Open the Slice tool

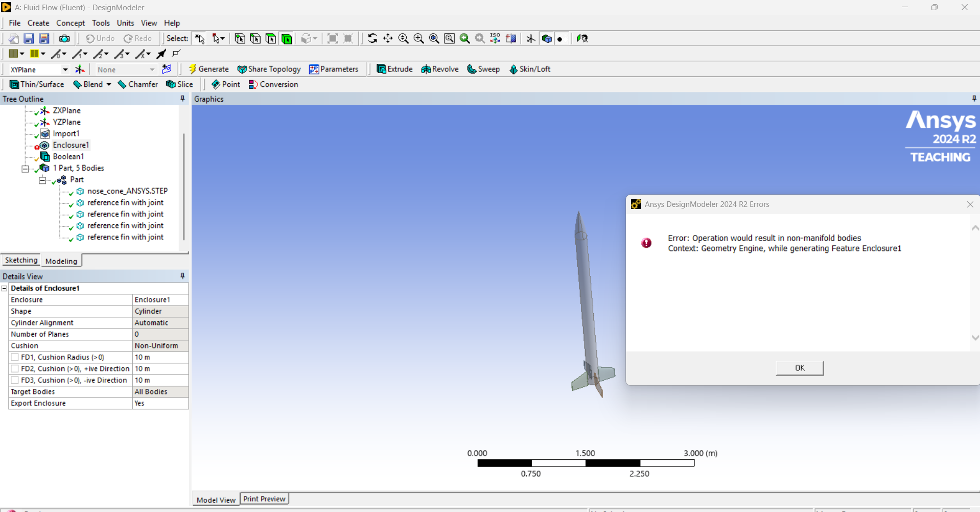click(179, 84)
